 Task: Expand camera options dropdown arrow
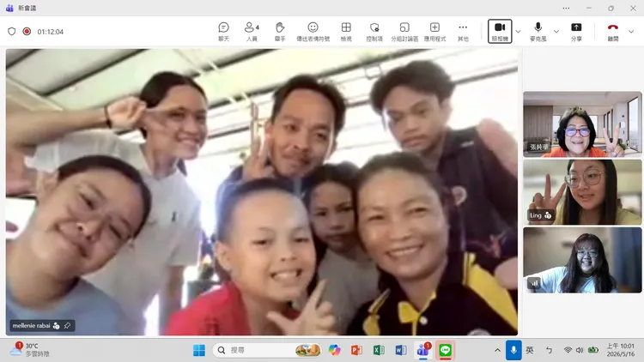point(518,32)
